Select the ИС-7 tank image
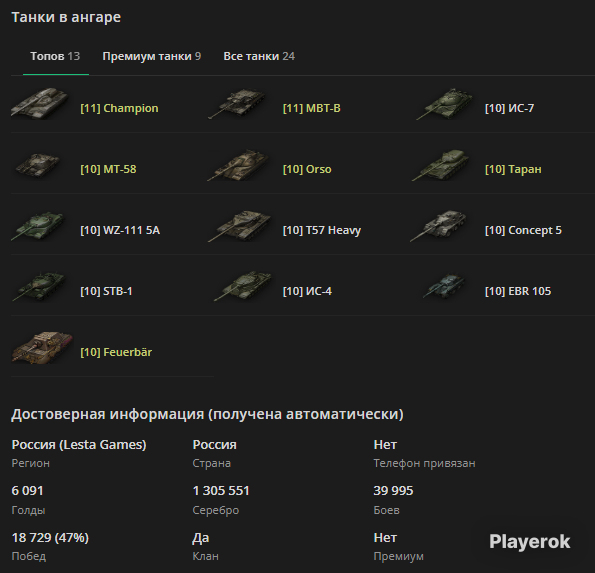The height and width of the screenshot is (573, 595). click(444, 104)
